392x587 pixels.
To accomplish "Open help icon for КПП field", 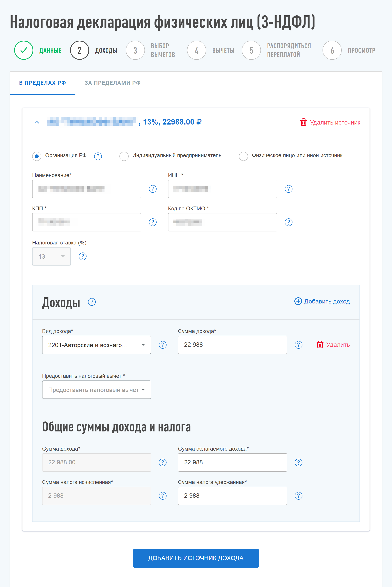I will pos(153,222).
